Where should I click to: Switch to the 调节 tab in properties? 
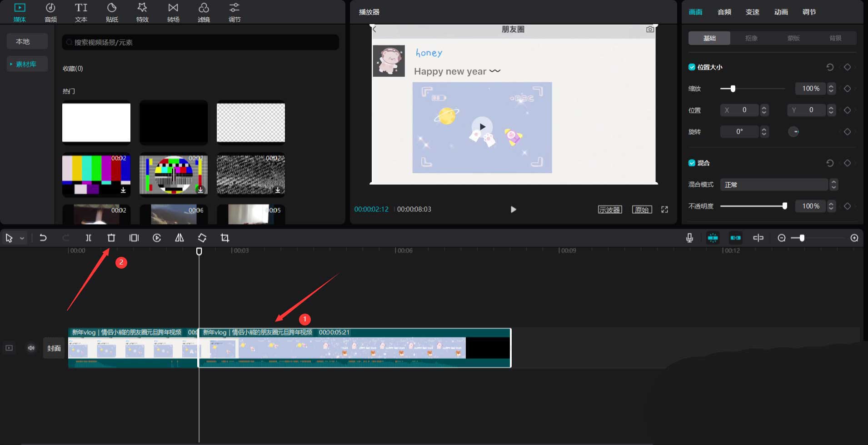tap(809, 12)
